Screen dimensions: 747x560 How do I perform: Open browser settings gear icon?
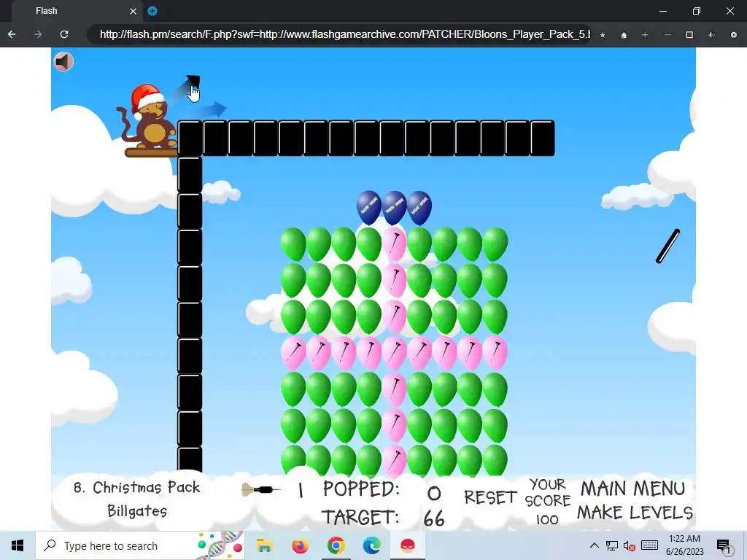click(734, 35)
